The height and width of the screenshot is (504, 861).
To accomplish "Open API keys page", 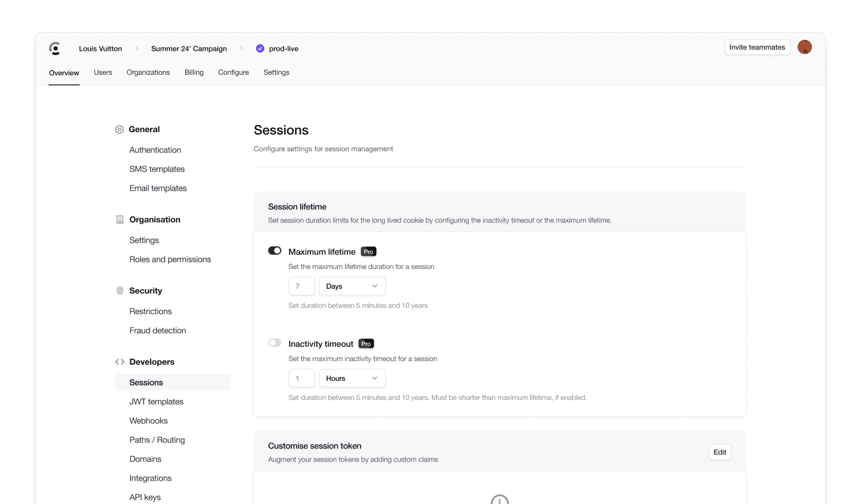I will (145, 497).
